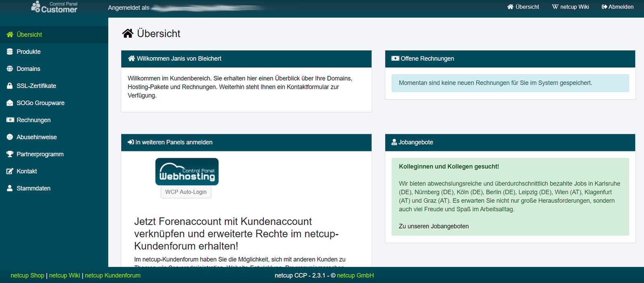
Task: Click the Jobangebote panel title
Action: tap(416, 143)
